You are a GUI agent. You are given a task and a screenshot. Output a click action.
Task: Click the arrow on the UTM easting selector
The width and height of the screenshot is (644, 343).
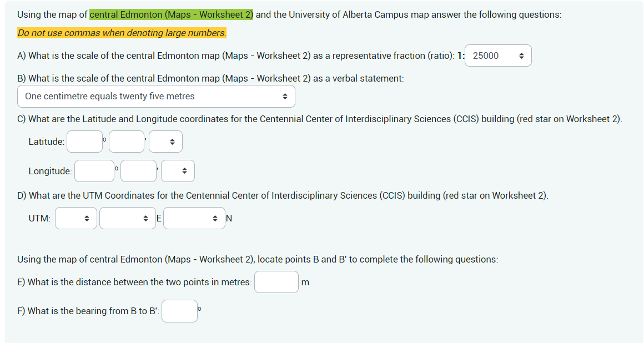146,218
